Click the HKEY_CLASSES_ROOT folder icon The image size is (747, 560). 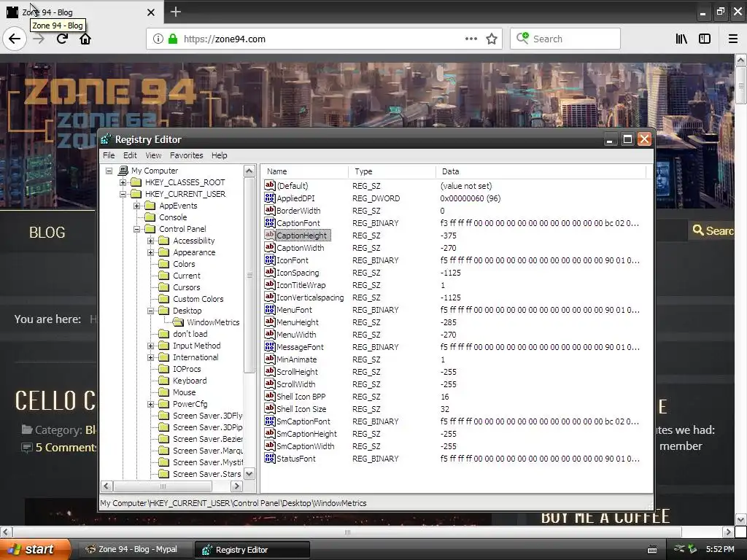[136, 182]
